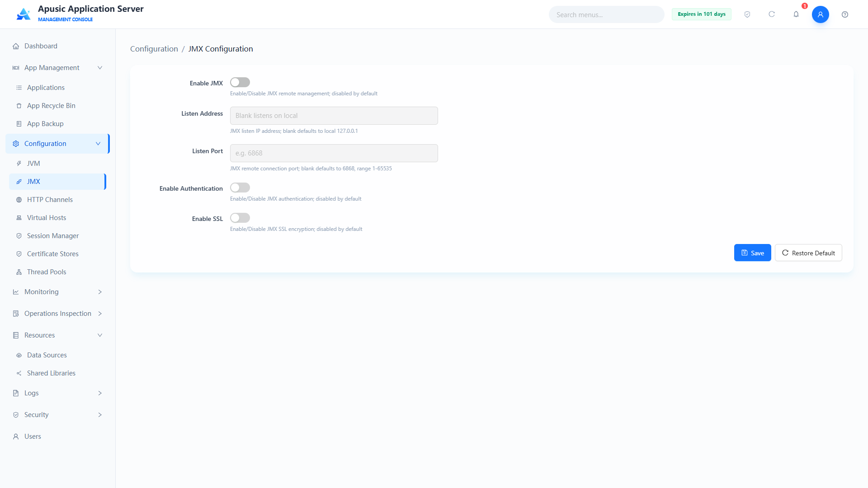Click the App Recycle Bin trash icon

(19, 106)
